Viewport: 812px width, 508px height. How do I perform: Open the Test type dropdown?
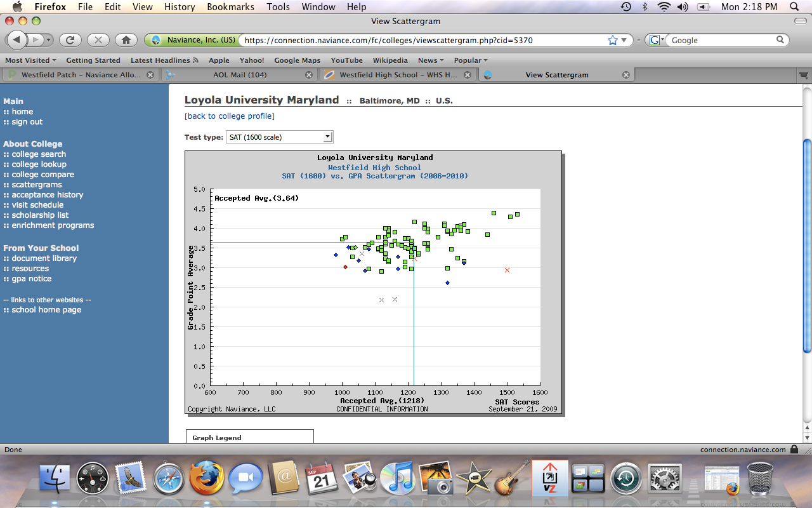tap(279, 137)
